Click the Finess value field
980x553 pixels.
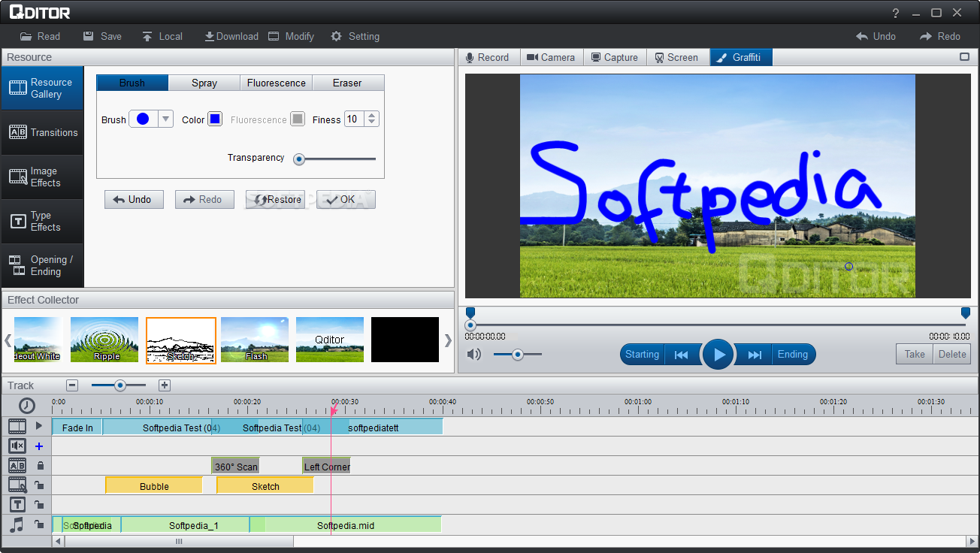point(354,119)
